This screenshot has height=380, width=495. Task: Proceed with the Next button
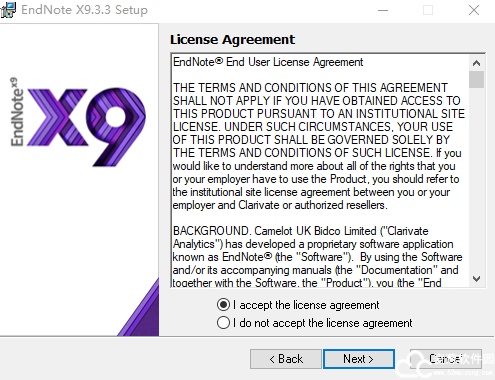coord(359,359)
